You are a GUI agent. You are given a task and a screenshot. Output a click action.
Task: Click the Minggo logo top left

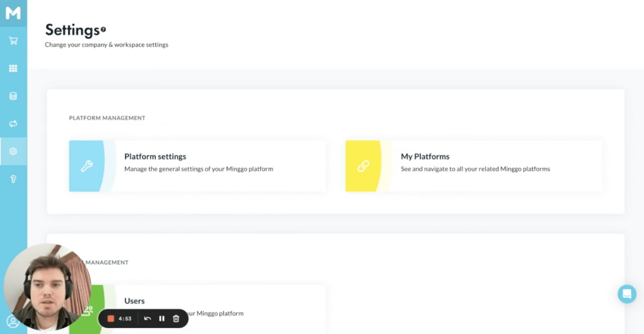tap(13, 13)
